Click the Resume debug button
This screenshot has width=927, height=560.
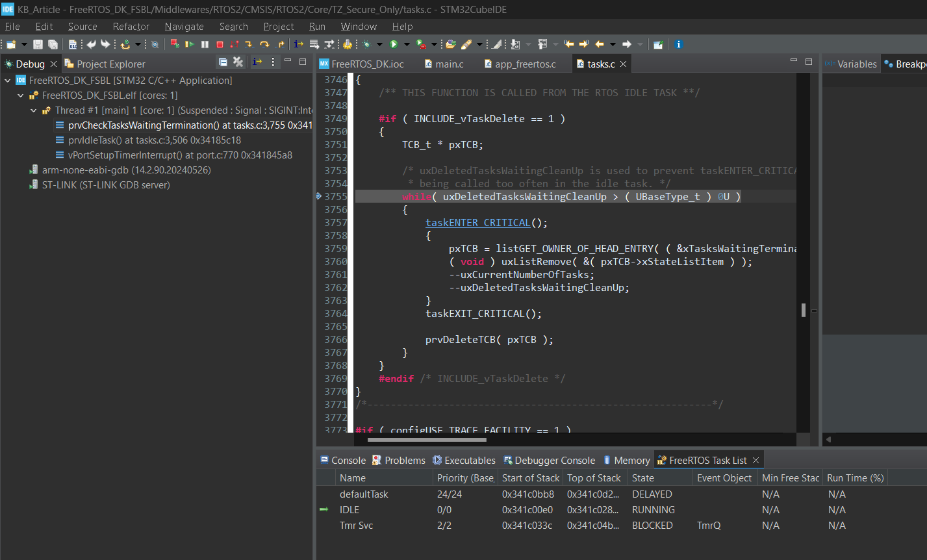(189, 44)
